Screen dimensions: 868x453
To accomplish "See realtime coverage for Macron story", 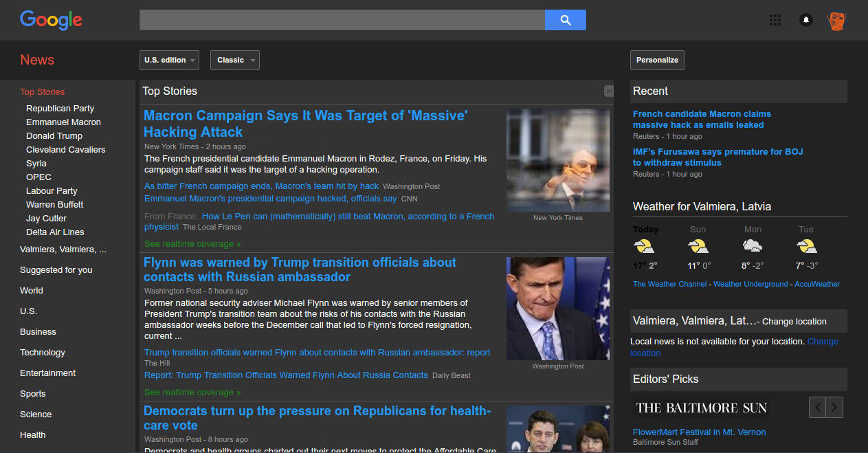I will [192, 243].
